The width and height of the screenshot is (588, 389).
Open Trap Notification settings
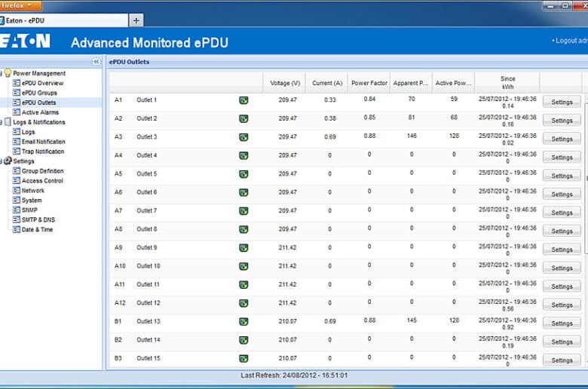click(x=43, y=152)
